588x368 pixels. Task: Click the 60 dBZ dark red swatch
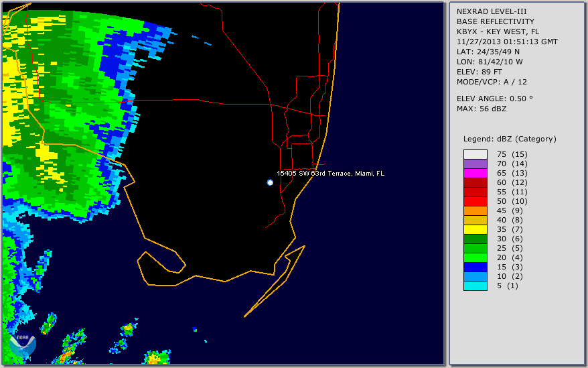coord(475,182)
